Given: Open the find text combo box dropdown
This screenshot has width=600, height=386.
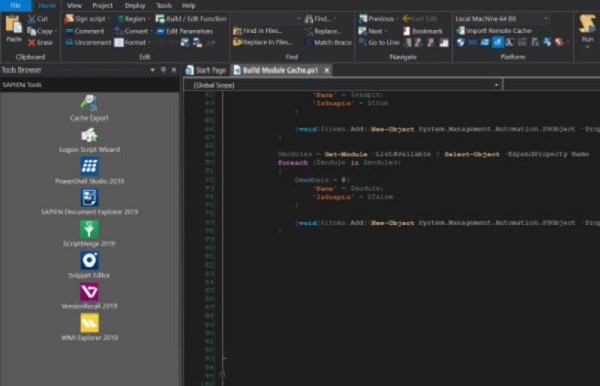Looking at the screenshot, I should click(298, 19).
